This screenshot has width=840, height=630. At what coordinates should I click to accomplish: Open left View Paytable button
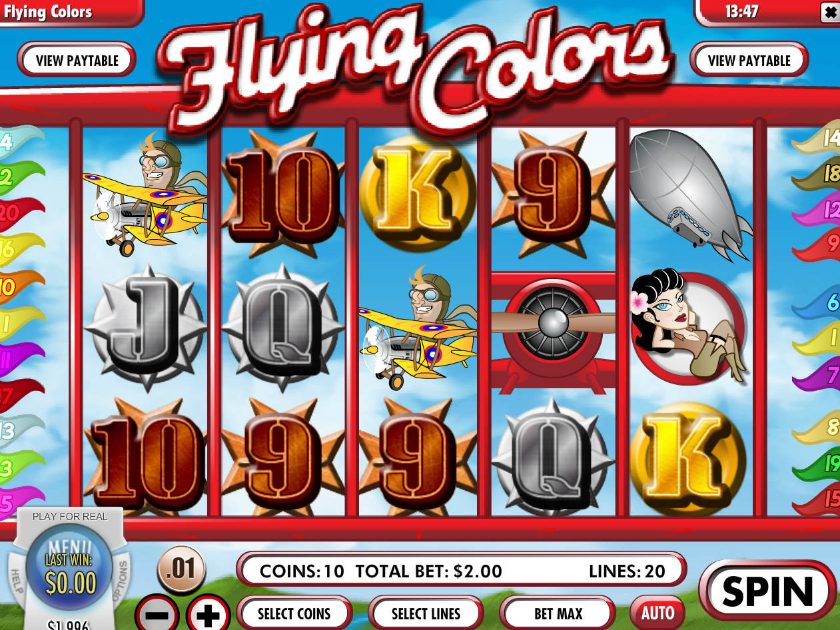click(x=77, y=60)
